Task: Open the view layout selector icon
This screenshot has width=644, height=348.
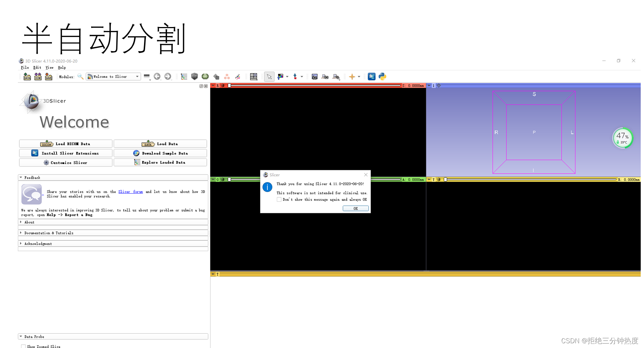Action: click(x=253, y=77)
